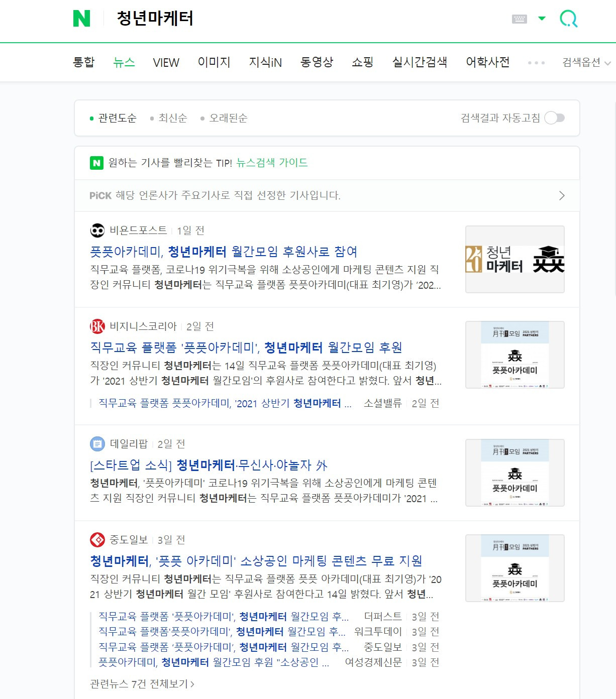The width and height of the screenshot is (616, 699).
Task: Click the BK 비지니스코리아 press icon
Action: (x=96, y=326)
